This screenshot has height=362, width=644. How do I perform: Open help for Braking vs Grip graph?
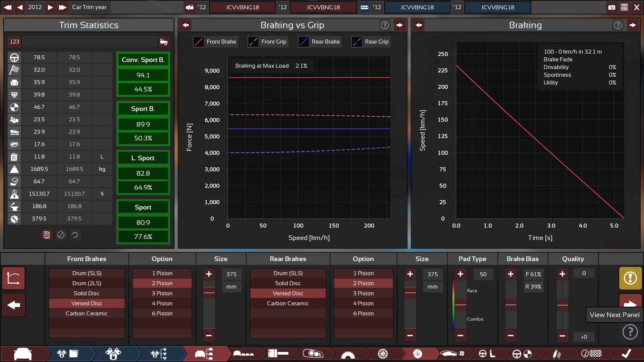point(385,25)
